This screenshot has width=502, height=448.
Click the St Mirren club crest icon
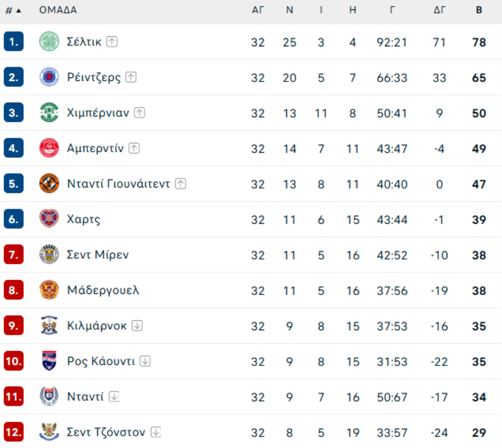tap(49, 255)
